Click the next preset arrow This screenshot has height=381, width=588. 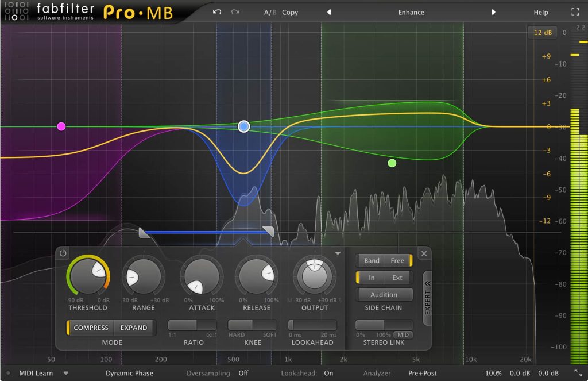click(493, 12)
